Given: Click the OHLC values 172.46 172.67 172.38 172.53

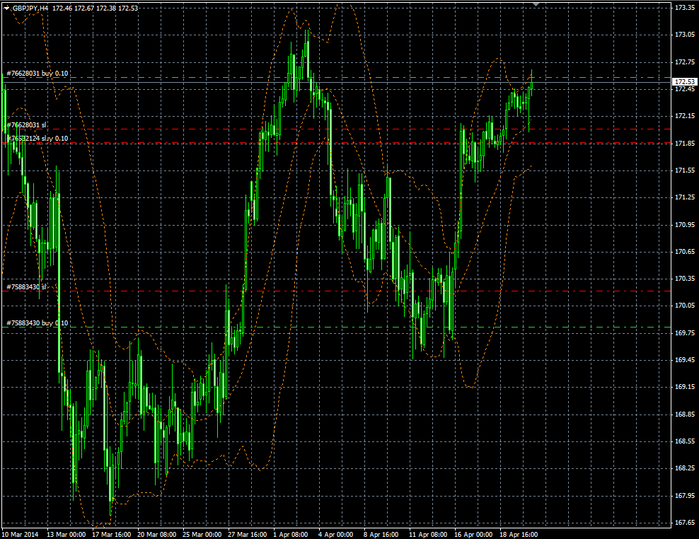Looking at the screenshot, I should 95,8.
